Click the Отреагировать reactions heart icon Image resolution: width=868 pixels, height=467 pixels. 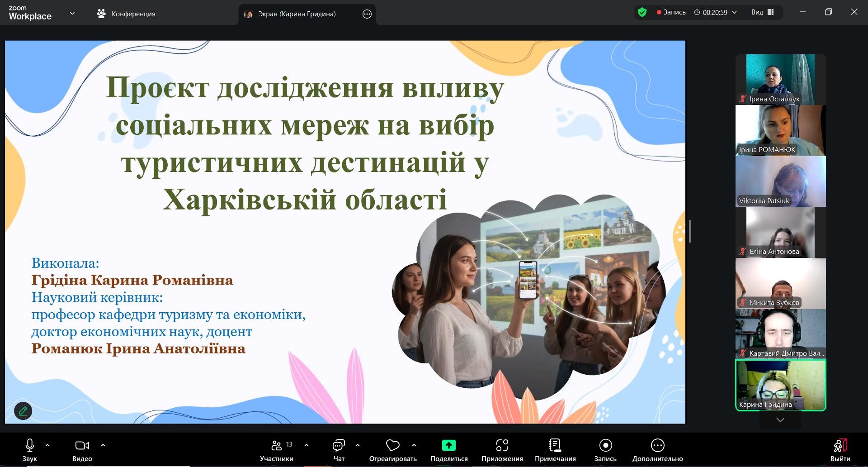pos(392,446)
